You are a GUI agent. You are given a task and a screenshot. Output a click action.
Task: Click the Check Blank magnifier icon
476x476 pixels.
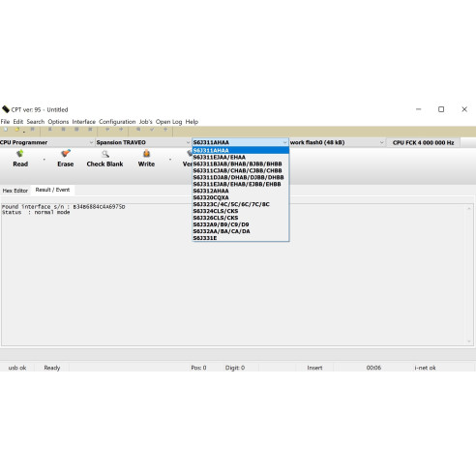pos(105,154)
